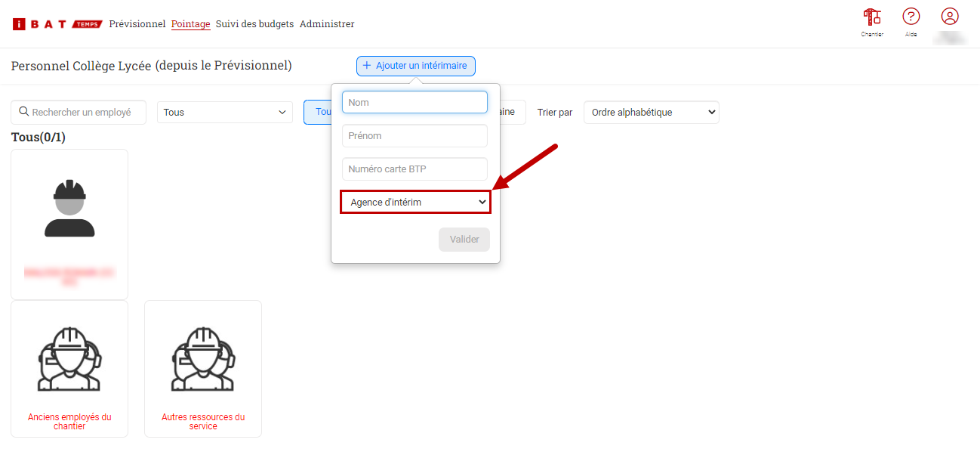Viewport: 980px width, 455px height.
Task: Click the Rechercher un employé search box
Action: 79,113
